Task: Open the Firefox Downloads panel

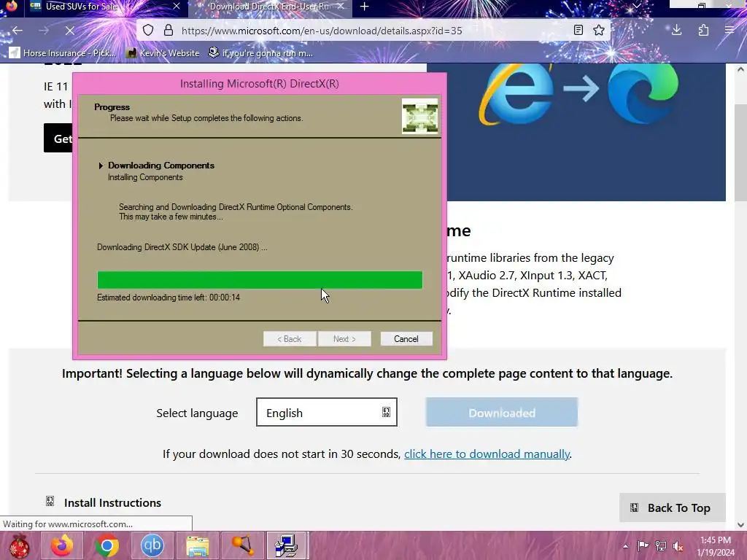Action: pos(676,31)
